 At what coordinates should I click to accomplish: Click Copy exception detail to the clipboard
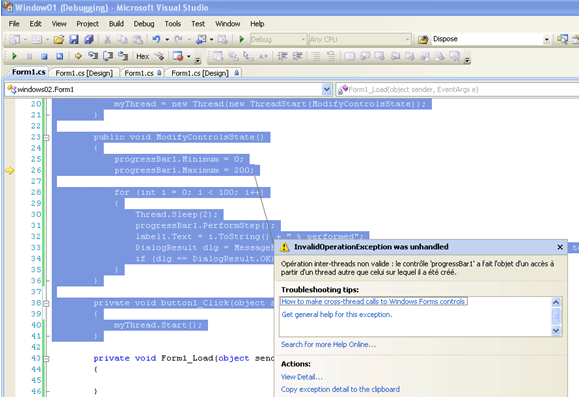click(340, 389)
